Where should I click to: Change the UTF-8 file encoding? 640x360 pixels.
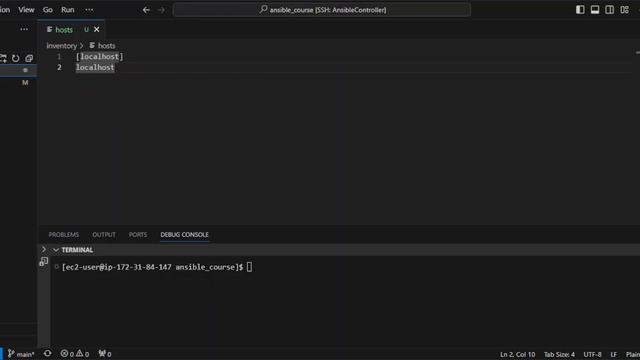pos(593,354)
